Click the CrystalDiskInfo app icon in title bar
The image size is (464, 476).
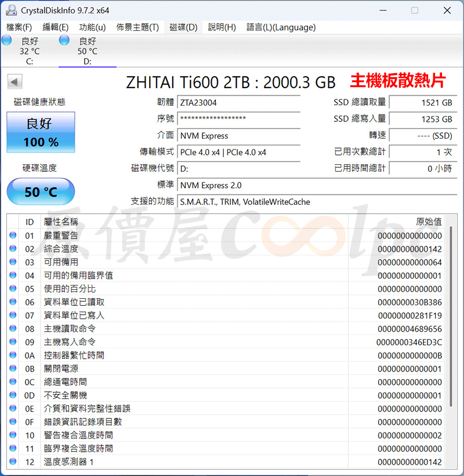(11, 10)
